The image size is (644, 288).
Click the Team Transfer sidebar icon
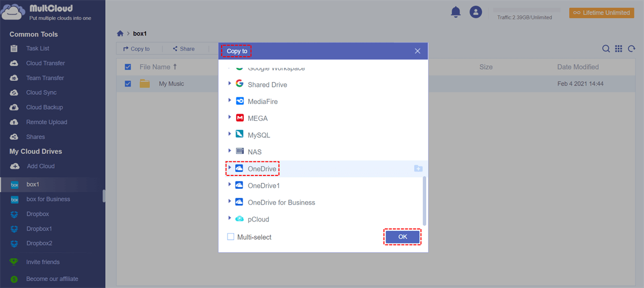pos(14,78)
